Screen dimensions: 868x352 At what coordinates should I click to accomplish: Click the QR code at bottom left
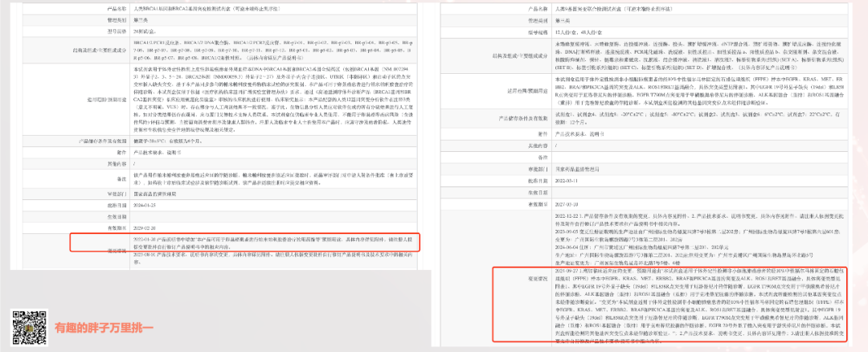coord(26,326)
